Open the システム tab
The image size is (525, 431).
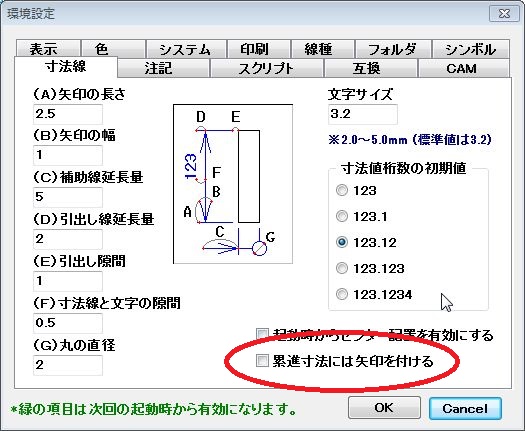coord(186,49)
